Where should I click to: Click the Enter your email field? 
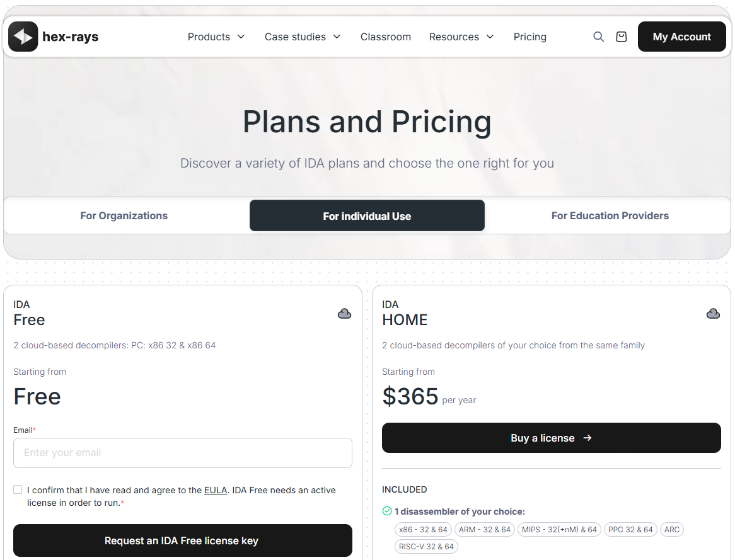(x=182, y=452)
